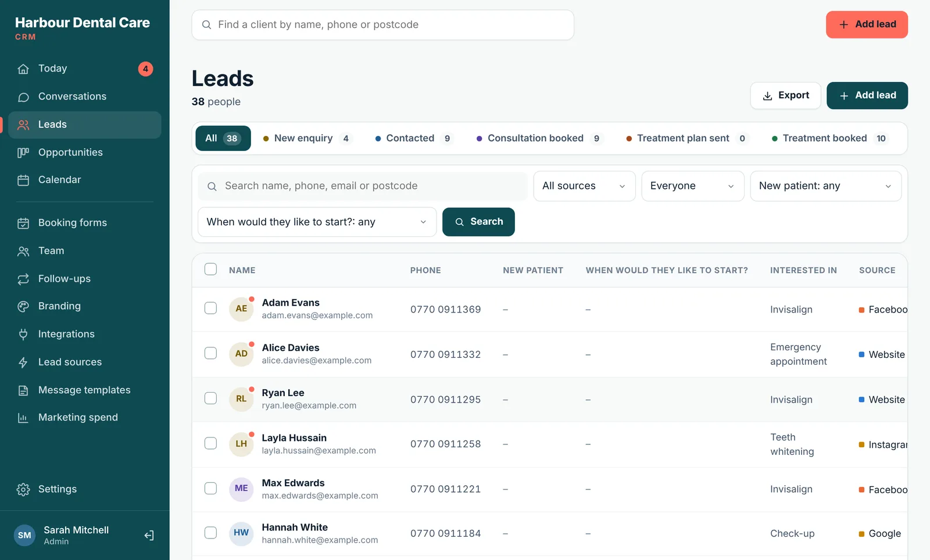This screenshot has height=560, width=930.
Task: Open the Team people icon
Action: 23,251
